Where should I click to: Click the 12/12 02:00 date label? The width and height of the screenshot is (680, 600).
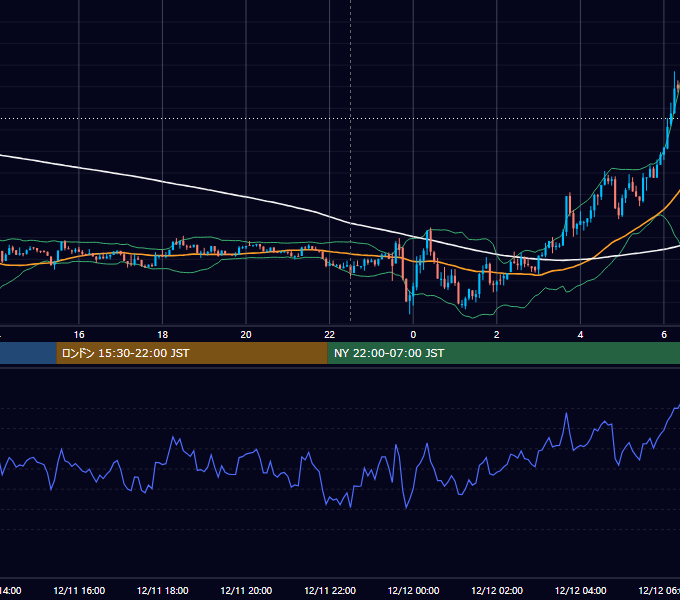pyautogui.click(x=497, y=591)
